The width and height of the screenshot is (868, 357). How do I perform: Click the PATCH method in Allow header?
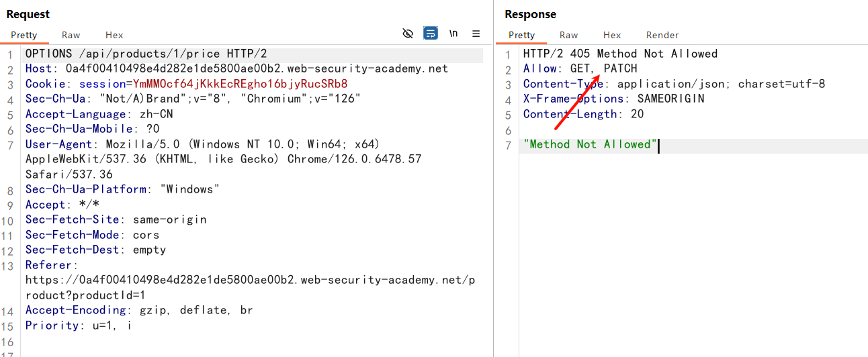[620, 68]
